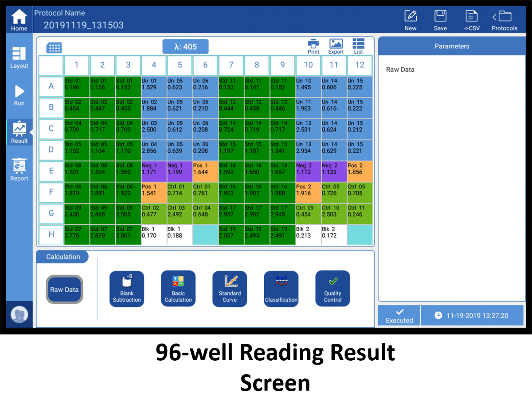Navigate to the Report screen
Viewport: 532px width, 413px height.
[19, 169]
